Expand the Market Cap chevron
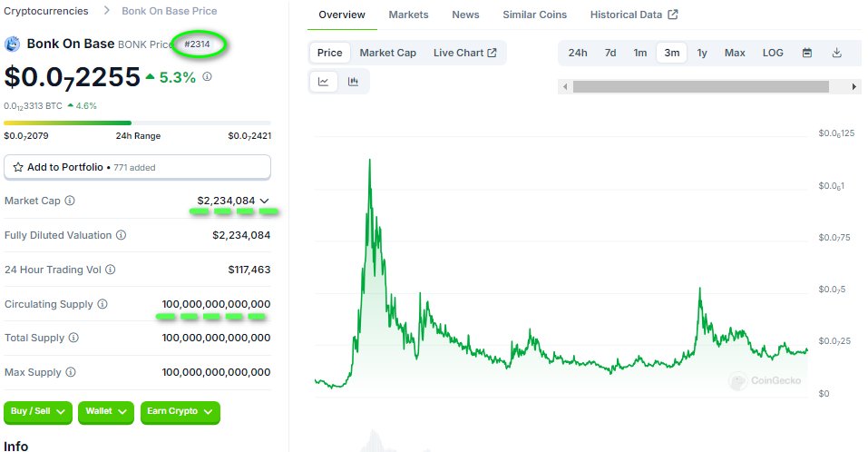The width and height of the screenshot is (868, 452). (x=265, y=201)
